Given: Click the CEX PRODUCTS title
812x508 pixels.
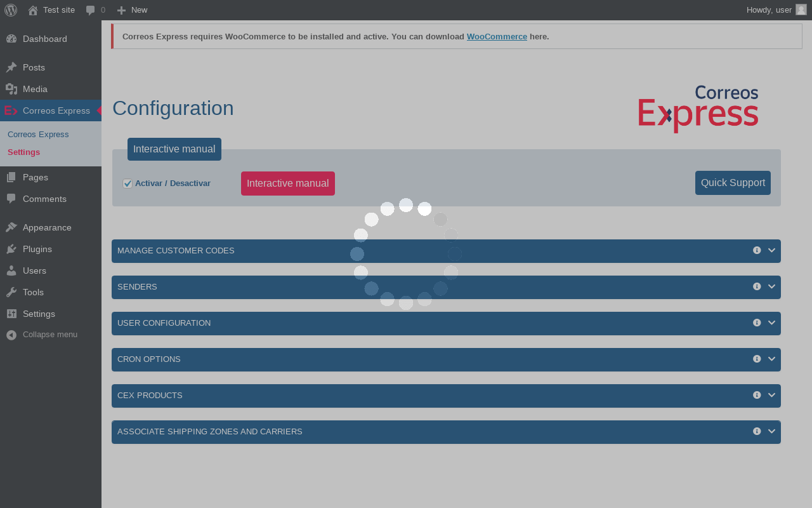Looking at the screenshot, I should click(x=150, y=396).
